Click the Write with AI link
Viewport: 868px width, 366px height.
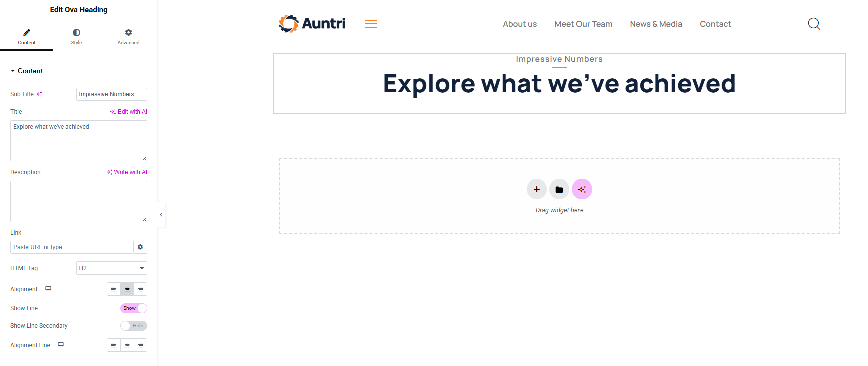[127, 172]
